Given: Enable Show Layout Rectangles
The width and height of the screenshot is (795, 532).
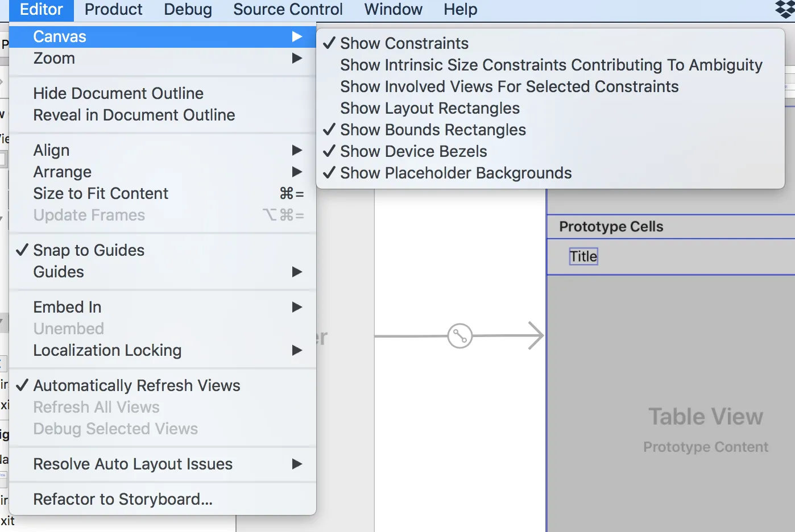Looking at the screenshot, I should pyautogui.click(x=430, y=108).
